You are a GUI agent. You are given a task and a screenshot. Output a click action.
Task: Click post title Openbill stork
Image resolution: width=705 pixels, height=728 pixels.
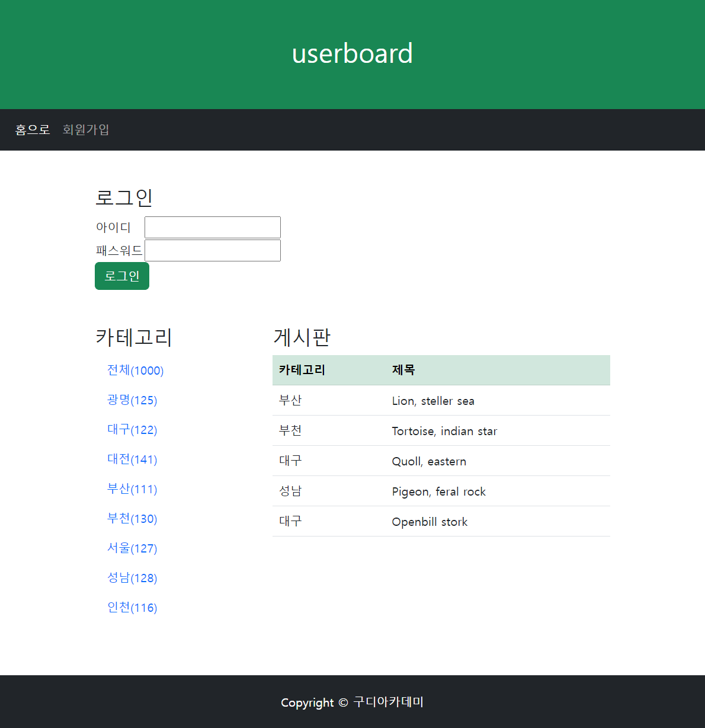430,522
